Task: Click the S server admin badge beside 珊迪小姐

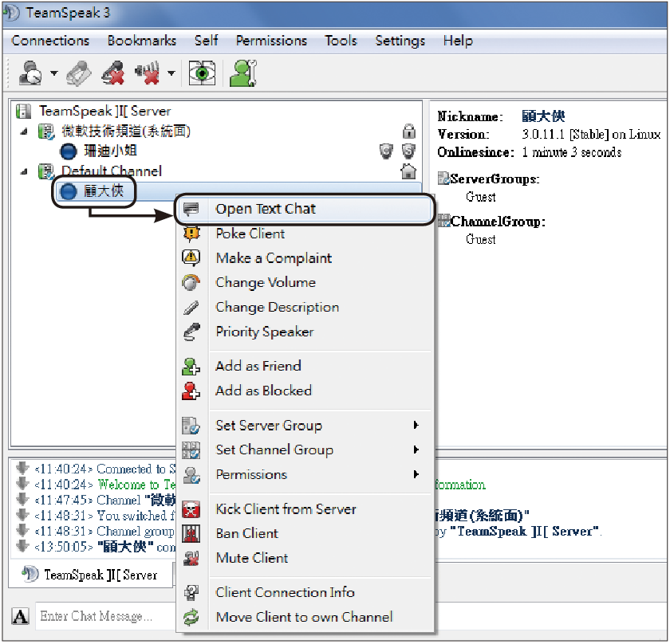Action: [409, 151]
